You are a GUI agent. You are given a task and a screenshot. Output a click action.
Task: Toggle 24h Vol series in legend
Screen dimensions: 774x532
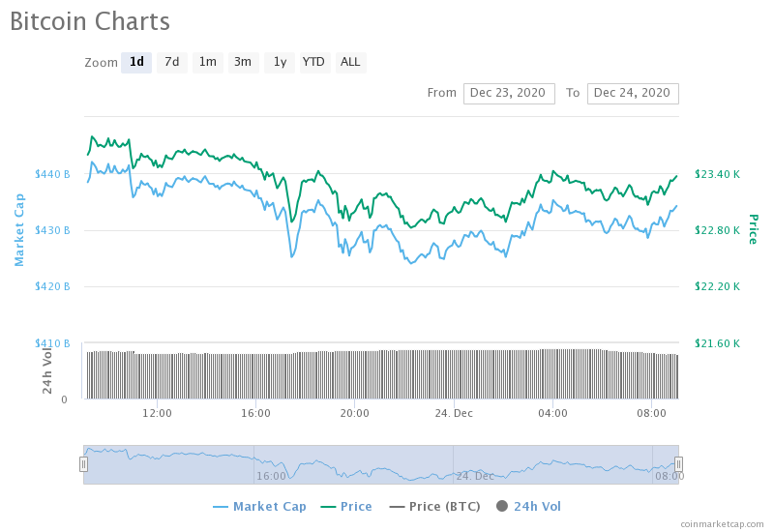[x=528, y=506]
